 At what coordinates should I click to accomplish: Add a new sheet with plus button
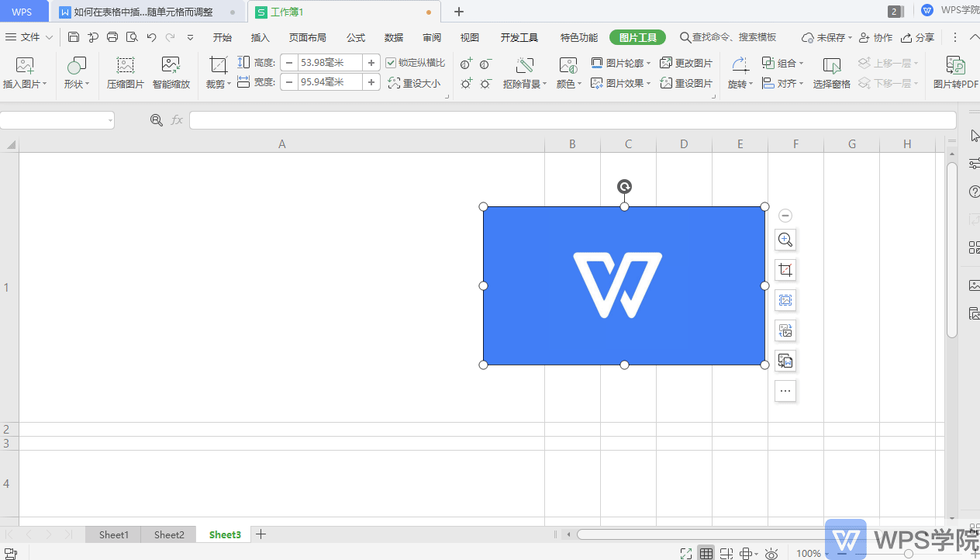tap(261, 534)
